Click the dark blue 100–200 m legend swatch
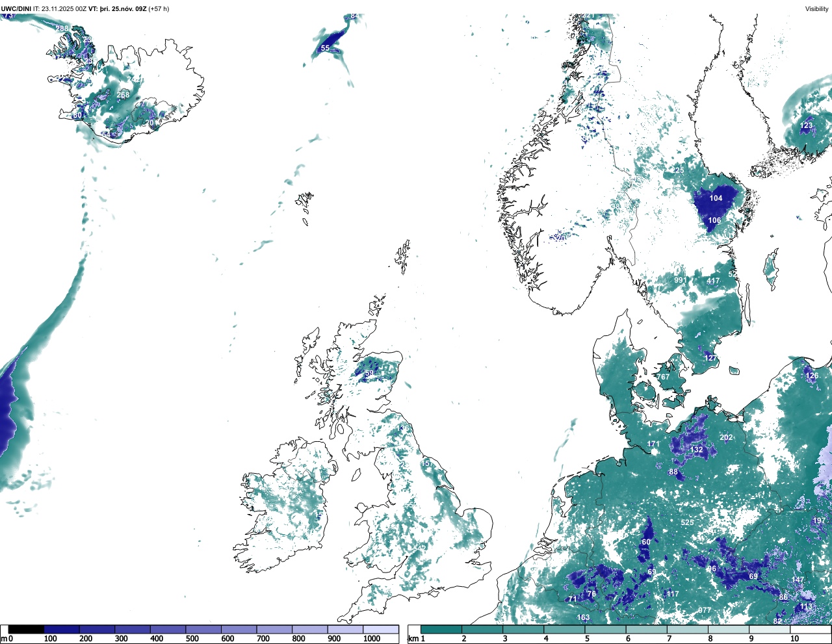Viewport: 832px width, 644px height. pyautogui.click(x=62, y=629)
